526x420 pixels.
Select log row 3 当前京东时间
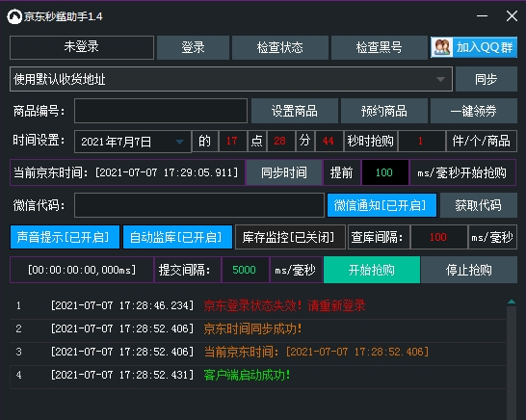[x=257, y=352]
